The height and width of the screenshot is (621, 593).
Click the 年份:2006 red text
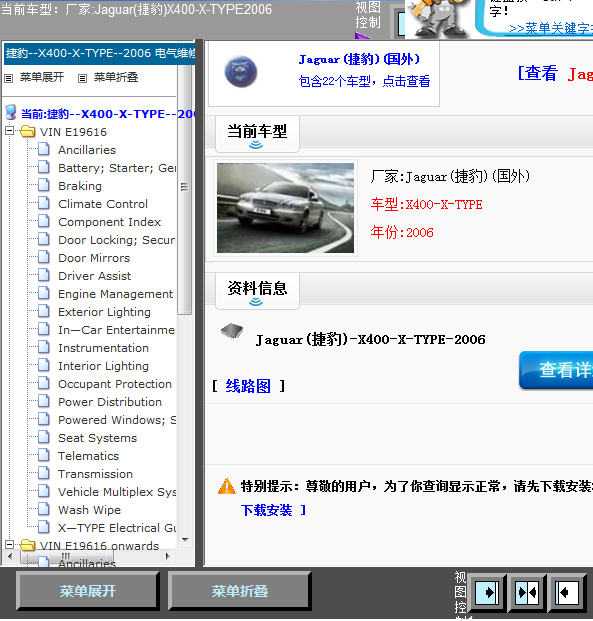pyautogui.click(x=402, y=232)
